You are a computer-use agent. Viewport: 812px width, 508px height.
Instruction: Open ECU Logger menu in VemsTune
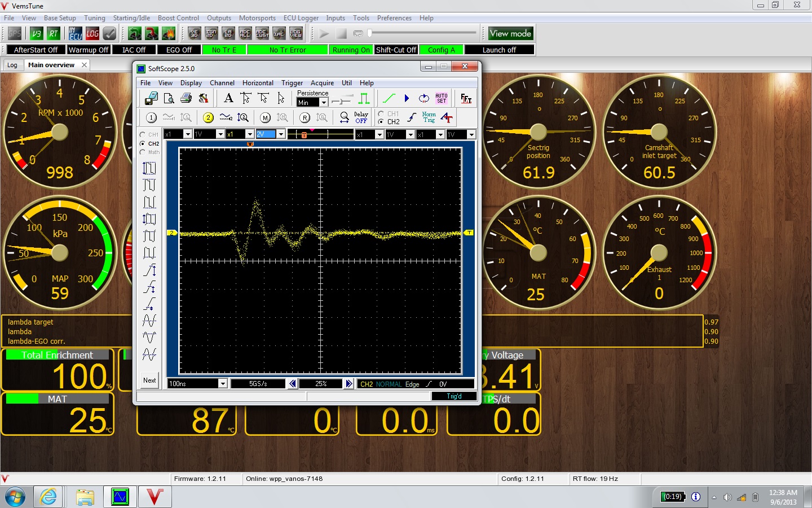(301, 18)
